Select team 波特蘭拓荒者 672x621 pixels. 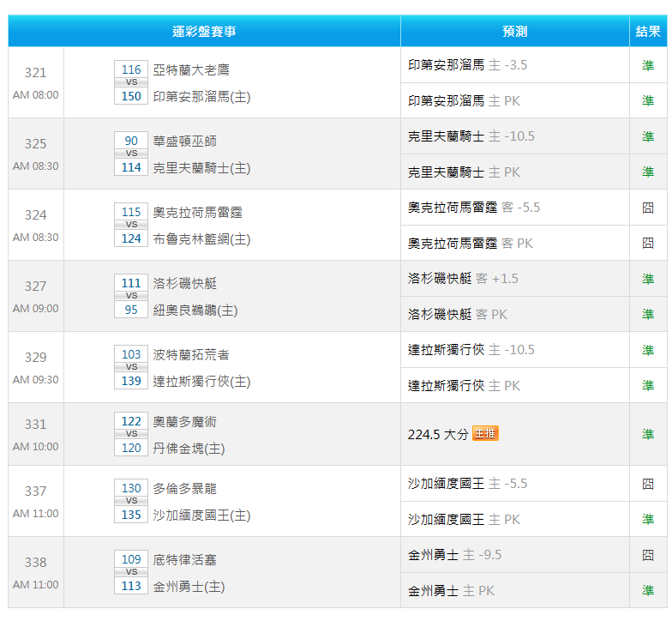[x=191, y=354]
